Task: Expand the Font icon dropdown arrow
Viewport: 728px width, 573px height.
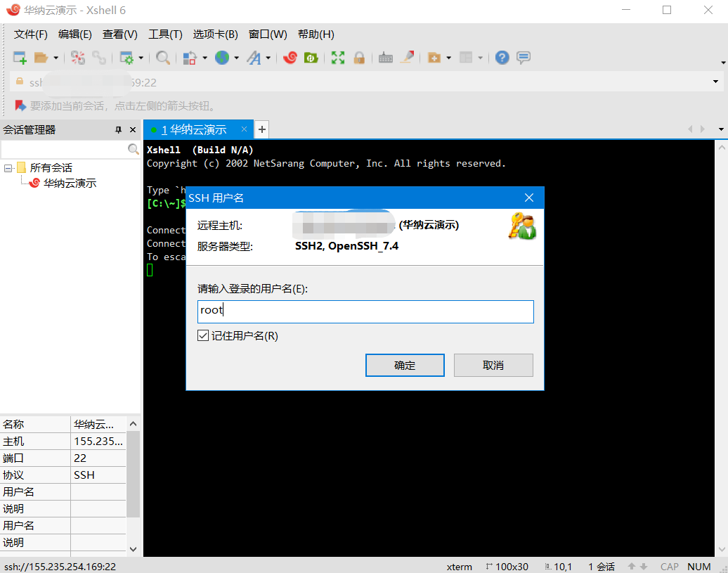Action: click(268, 58)
